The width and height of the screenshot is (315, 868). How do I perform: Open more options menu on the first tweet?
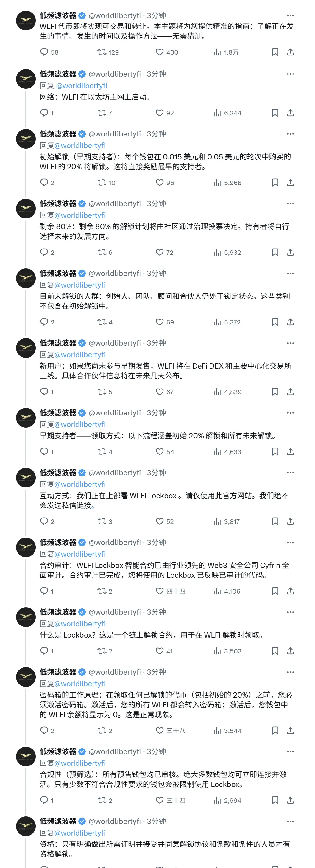(290, 15)
